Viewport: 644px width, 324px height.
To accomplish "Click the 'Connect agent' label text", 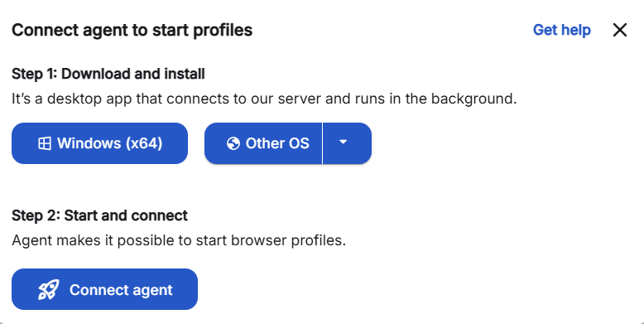I will point(121,290).
